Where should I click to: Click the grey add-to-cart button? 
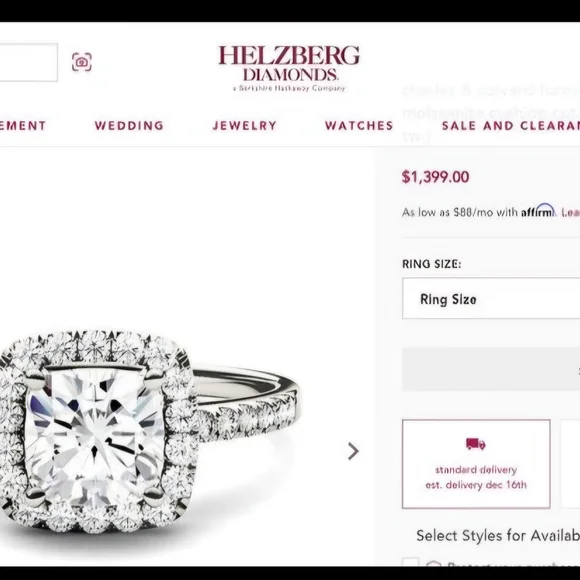pos(491,369)
